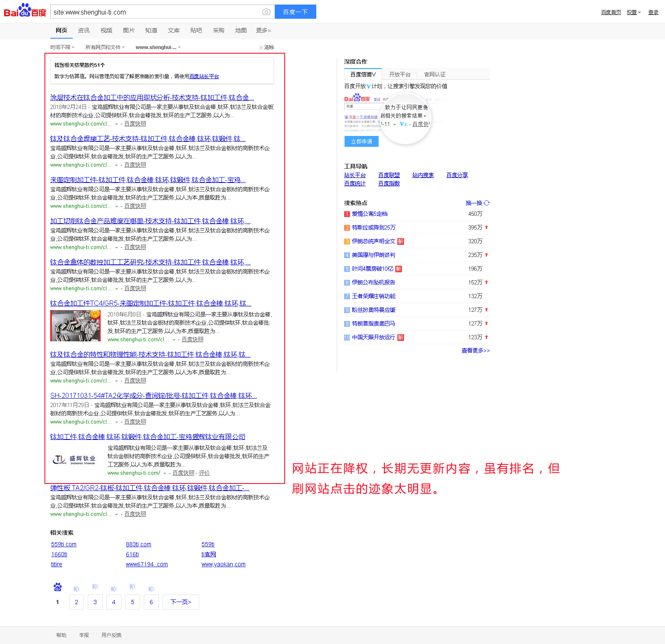Viewport: 665px width, 644px height.
Task: Open 地图 tab
Action: coord(241,30)
